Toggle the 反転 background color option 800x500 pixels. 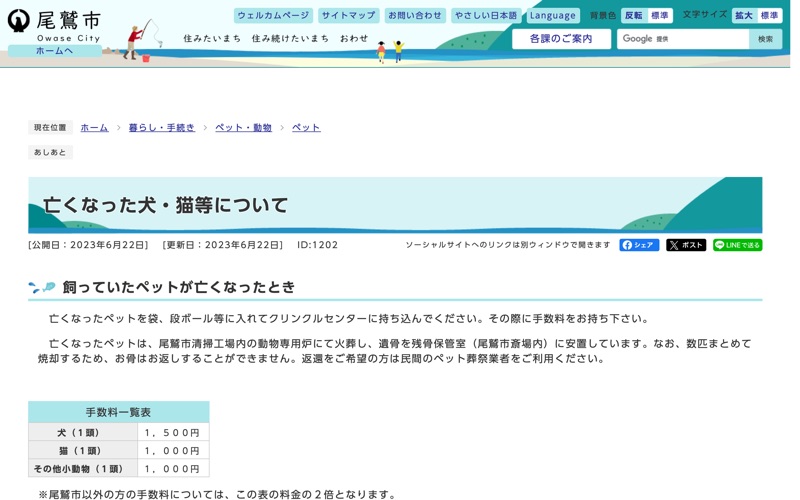pos(633,15)
